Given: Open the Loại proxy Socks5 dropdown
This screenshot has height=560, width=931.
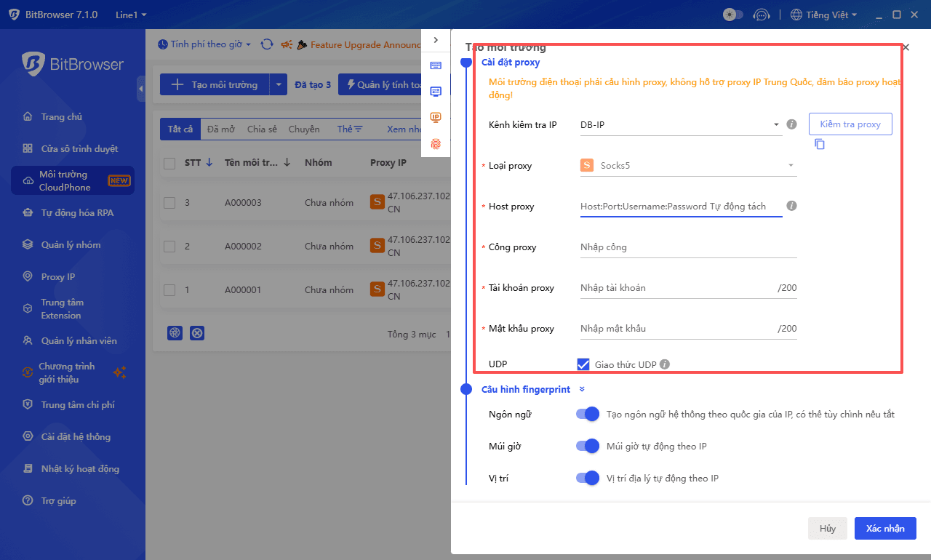Looking at the screenshot, I should [687, 166].
